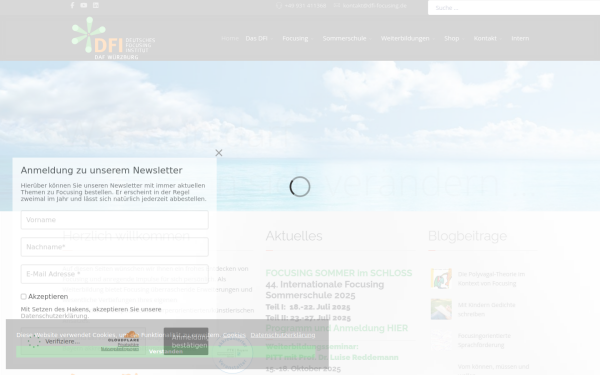The height and width of the screenshot is (375, 600).
Task: Focus the E-Mail Adresse input field
Action: (x=114, y=274)
